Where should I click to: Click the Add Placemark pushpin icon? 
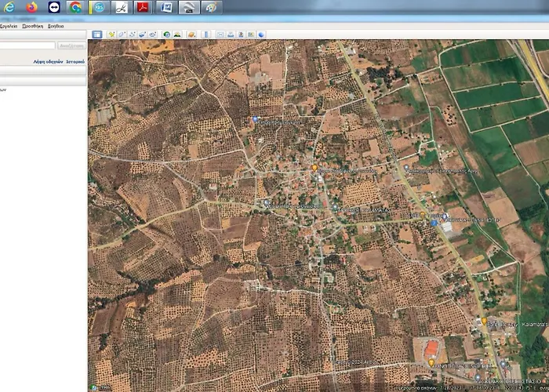click(x=112, y=34)
